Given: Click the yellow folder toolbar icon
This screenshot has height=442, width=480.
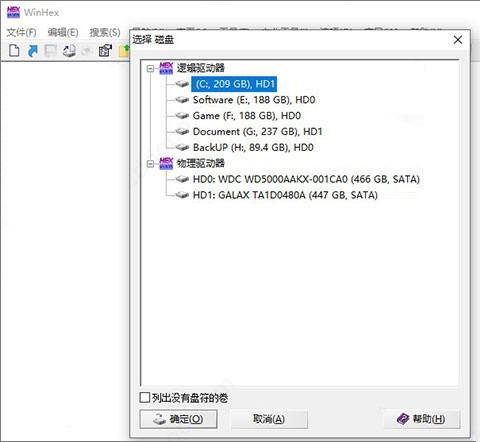Looking at the screenshot, I should pos(124,51).
